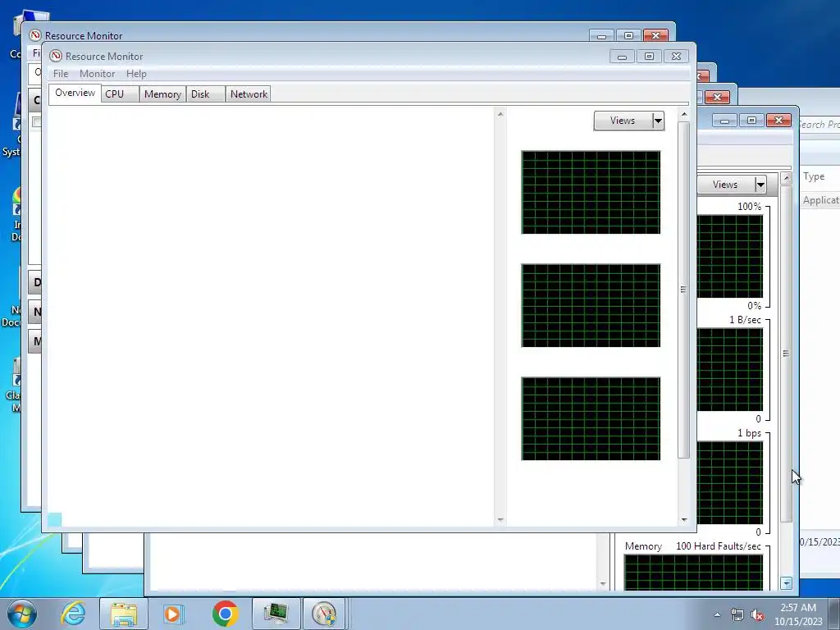Click the front Resource Monitor title bar icon
Image resolution: width=840 pixels, height=630 pixels.
click(x=56, y=57)
